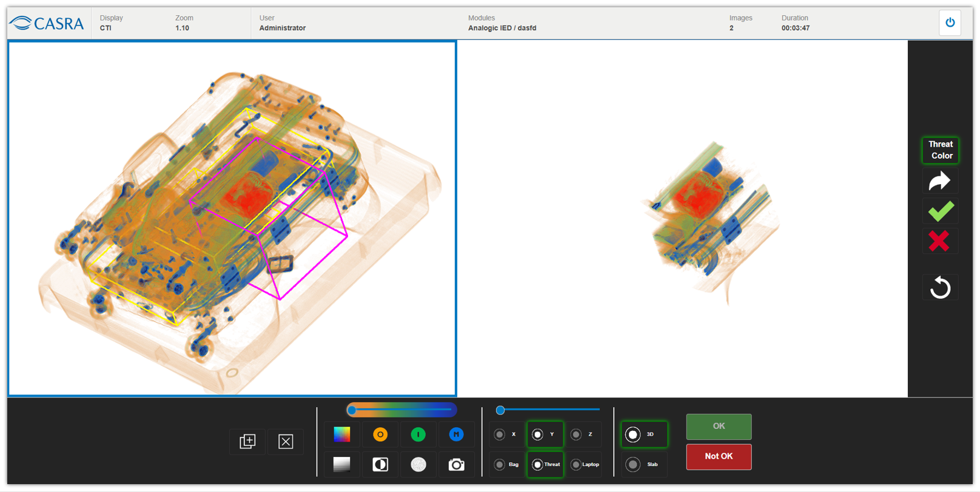
Task: Toggle the Threat Color button
Action: pos(941,150)
